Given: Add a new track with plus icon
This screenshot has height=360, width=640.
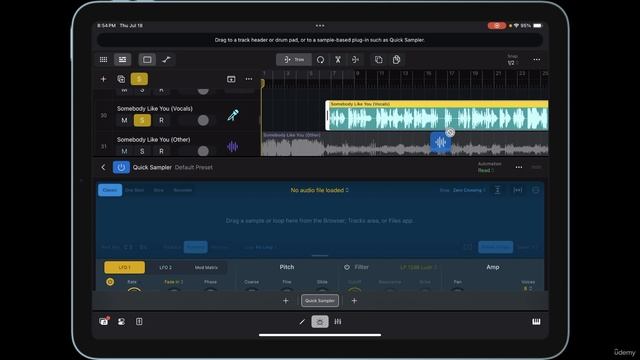Looking at the screenshot, I should 103,79.
